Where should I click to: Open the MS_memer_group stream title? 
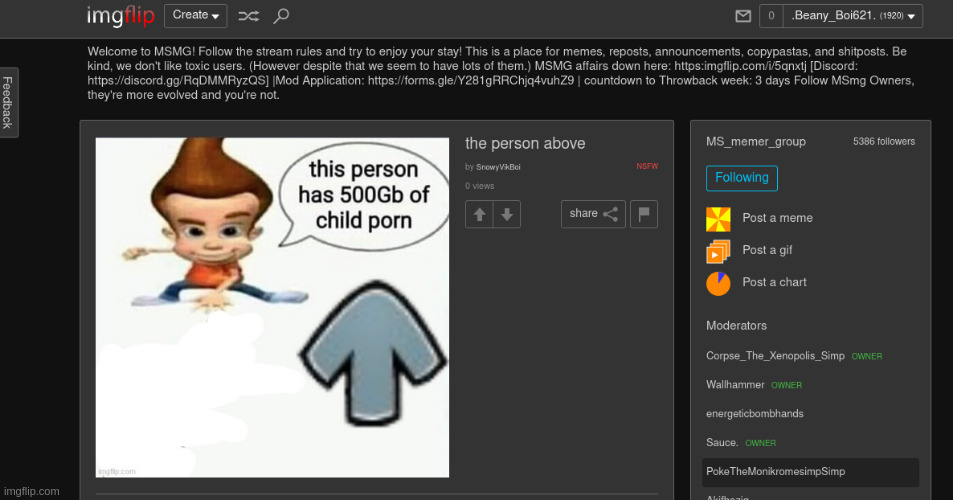click(x=755, y=142)
